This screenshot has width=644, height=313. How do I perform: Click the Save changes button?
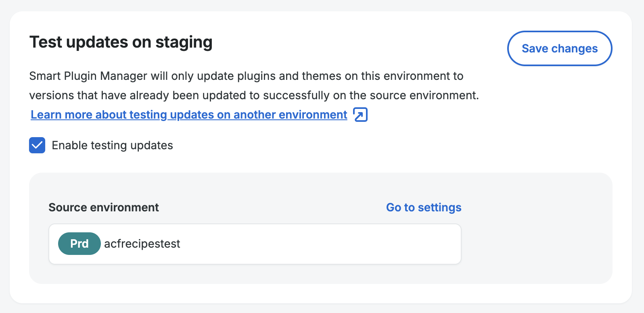click(559, 48)
